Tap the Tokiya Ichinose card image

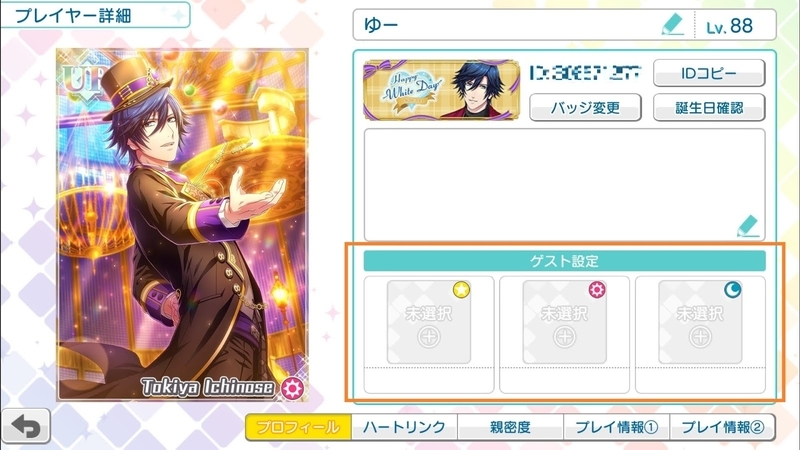pos(182,224)
